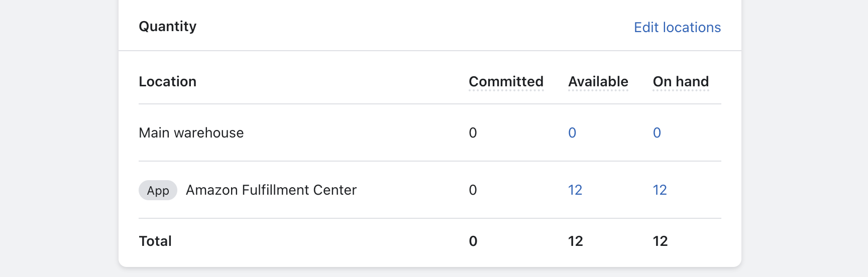Open Available quantity for Amazon Fulfillment Center
The height and width of the screenshot is (277, 868).
[575, 190]
